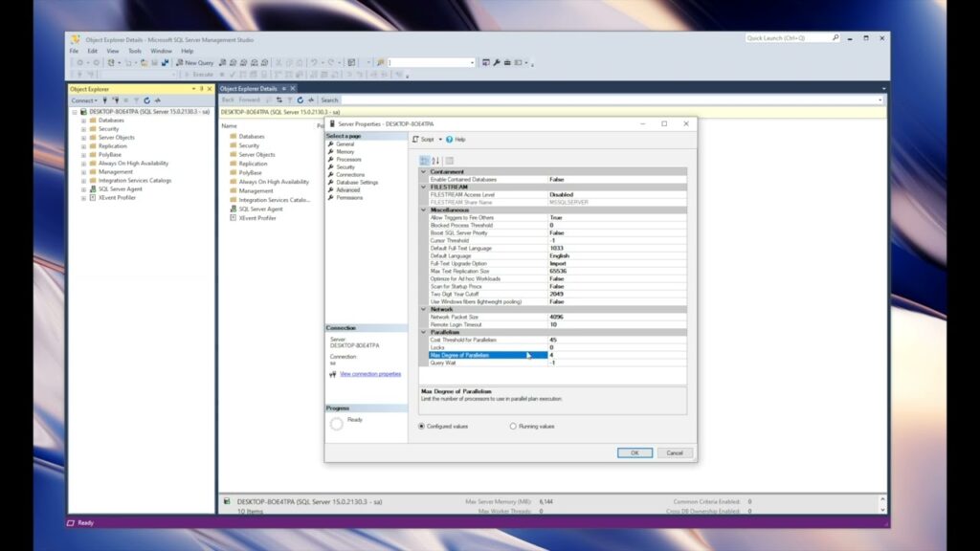980x551 pixels.
Task: Open the Processors page in Server Properties
Action: [x=348, y=160]
